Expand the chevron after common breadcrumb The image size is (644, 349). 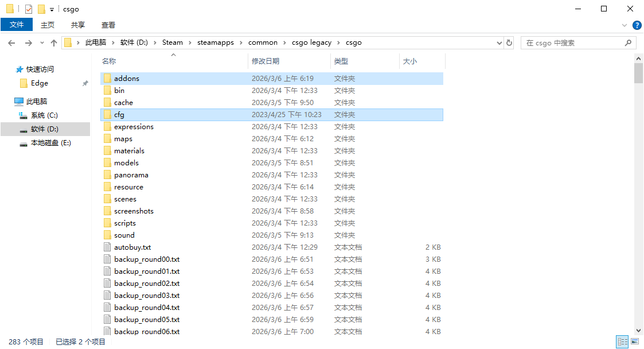click(284, 42)
